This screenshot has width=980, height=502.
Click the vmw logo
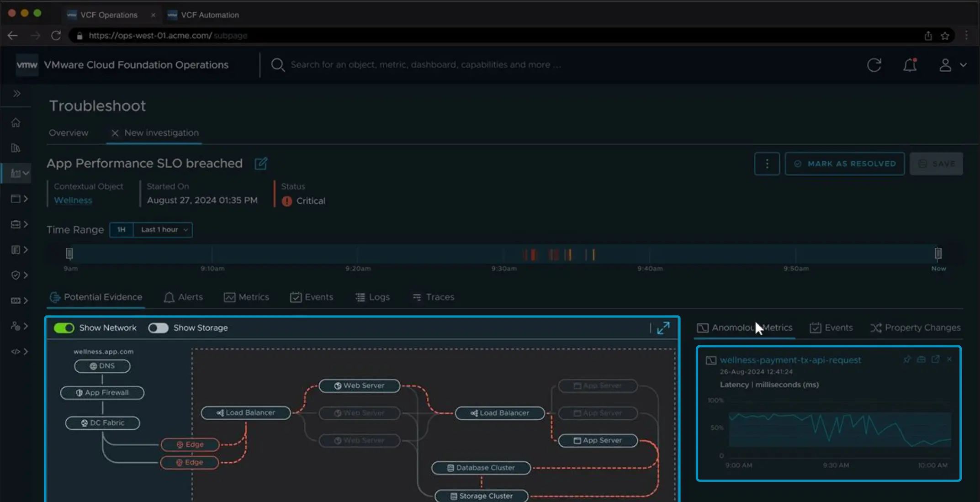tap(27, 65)
